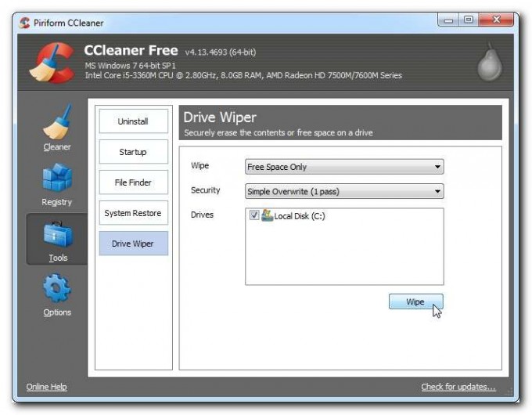
Task: Click the CCleaner logo in header
Action: point(52,63)
